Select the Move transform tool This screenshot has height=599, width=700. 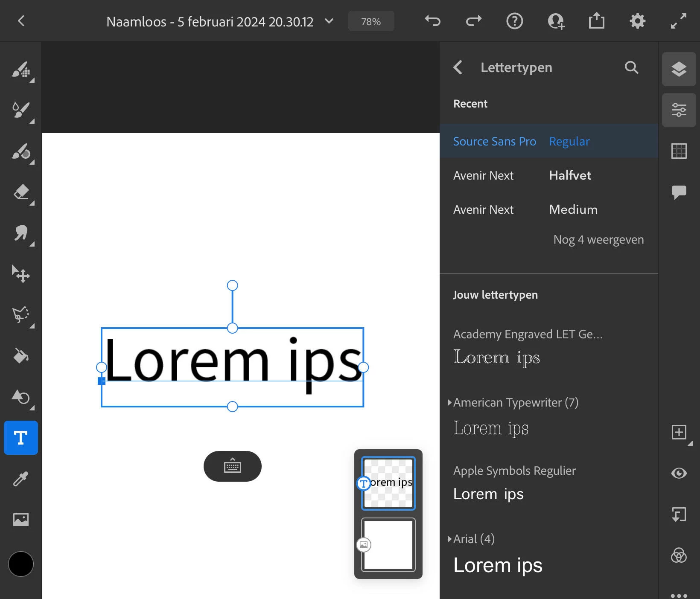pos(21,274)
